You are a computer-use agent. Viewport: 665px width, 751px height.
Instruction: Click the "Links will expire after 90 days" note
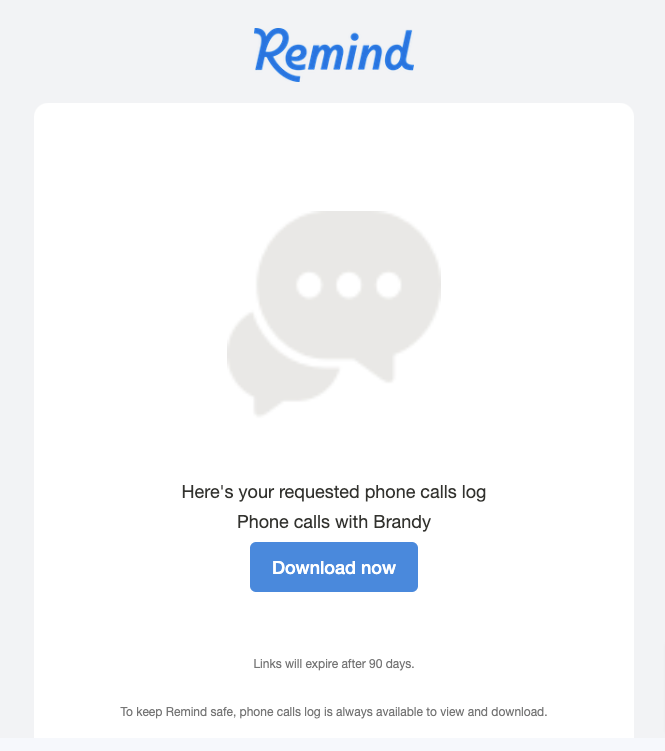coord(333,663)
